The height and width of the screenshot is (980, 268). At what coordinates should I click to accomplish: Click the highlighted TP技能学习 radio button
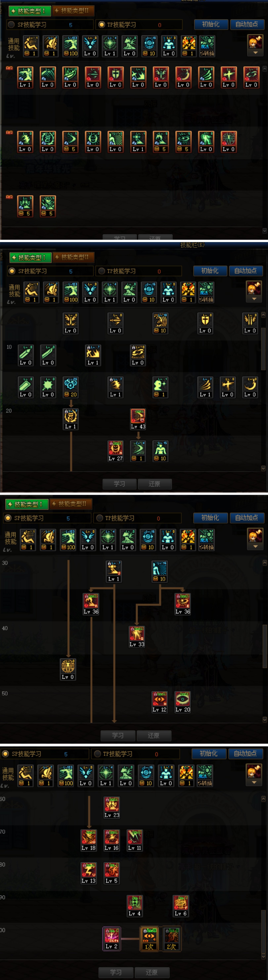pos(102,24)
